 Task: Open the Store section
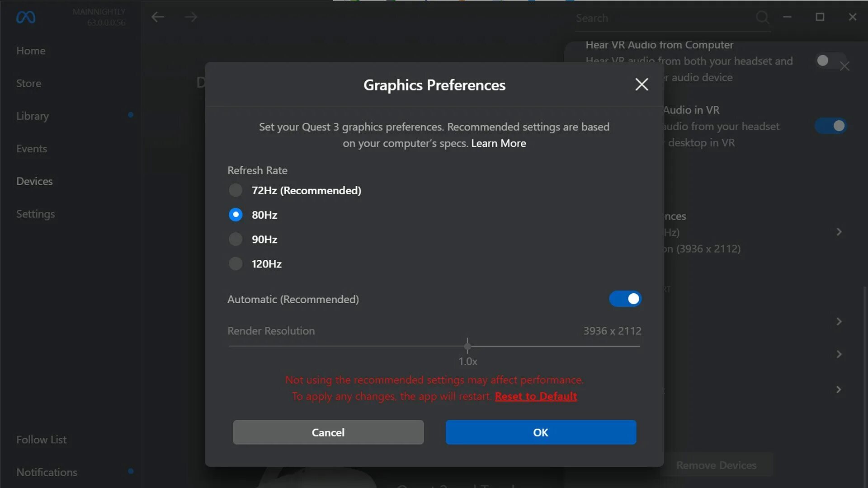pos(28,83)
